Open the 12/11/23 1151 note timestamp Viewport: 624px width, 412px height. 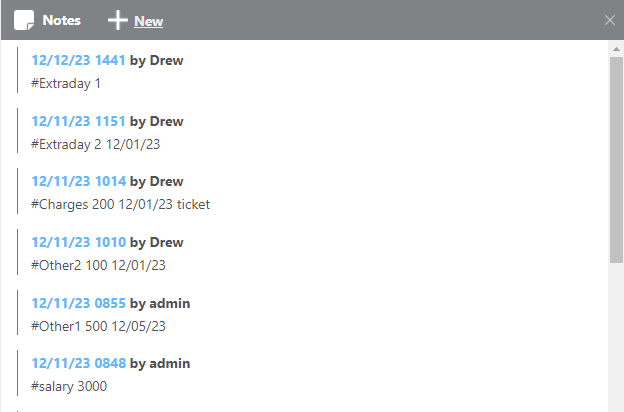click(x=78, y=121)
